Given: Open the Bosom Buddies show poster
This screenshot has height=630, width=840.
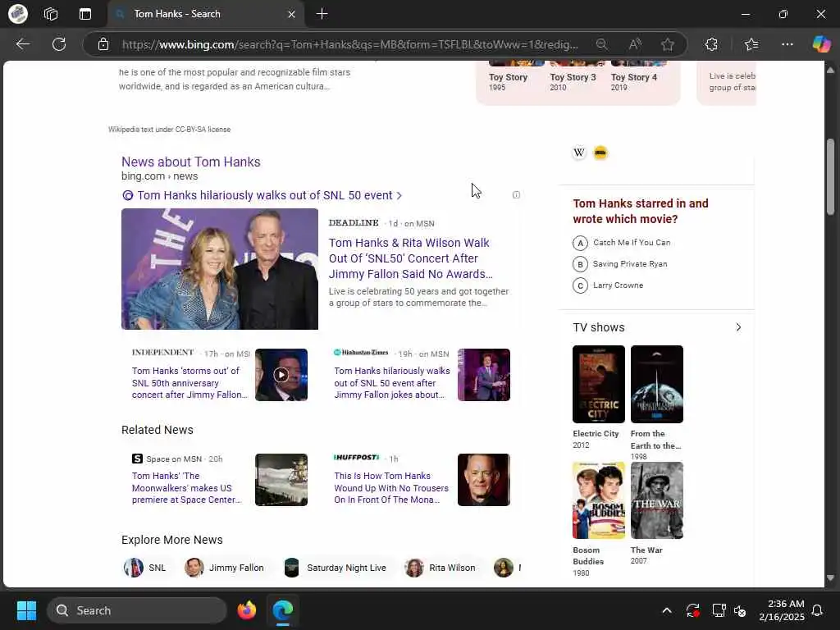Looking at the screenshot, I should click(x=598, y=500).
